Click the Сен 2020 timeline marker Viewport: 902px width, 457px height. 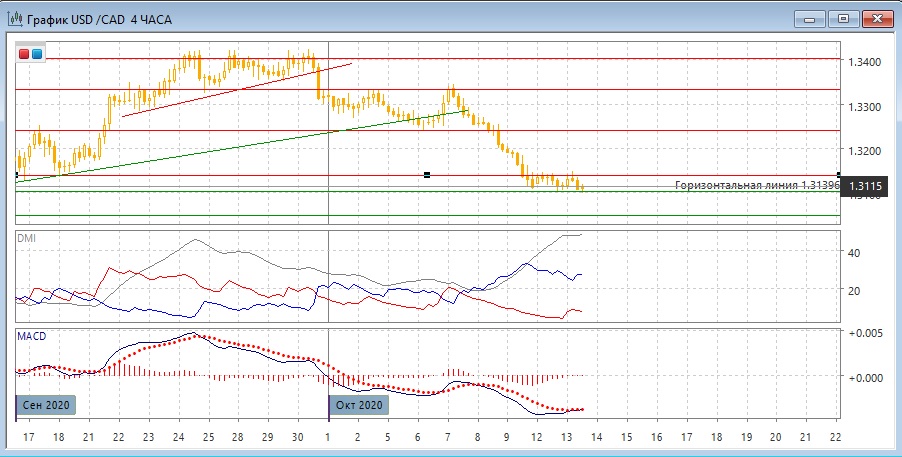46,405
